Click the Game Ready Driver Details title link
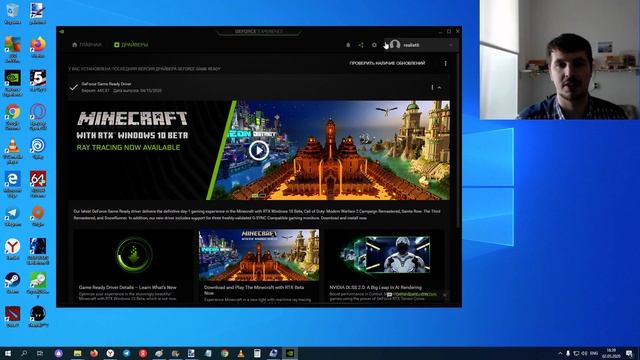This screenshot has width=640, height=360. 127,287
